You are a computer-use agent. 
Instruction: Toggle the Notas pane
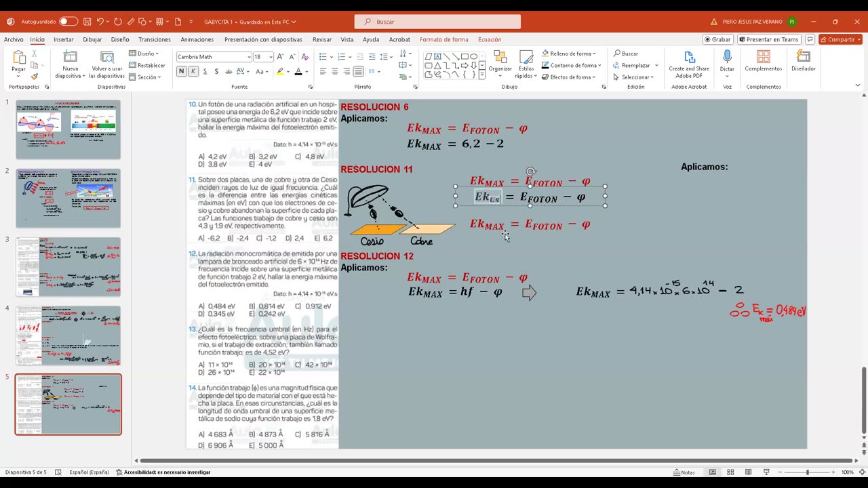click(684, 472)
